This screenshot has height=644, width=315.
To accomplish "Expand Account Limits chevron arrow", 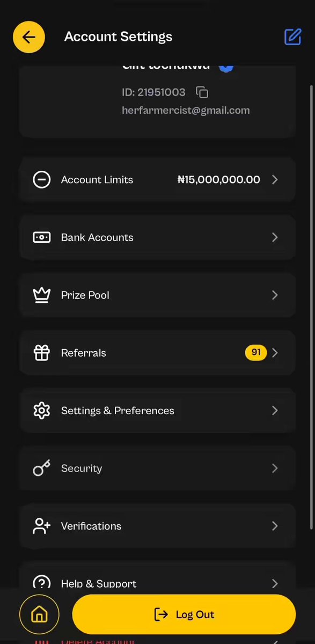I will point(275,180).
